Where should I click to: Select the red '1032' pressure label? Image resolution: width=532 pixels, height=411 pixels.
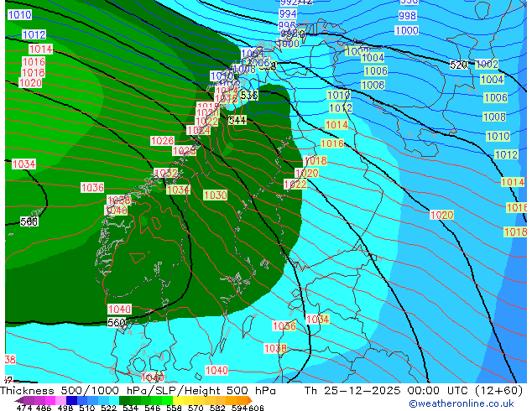165,174
